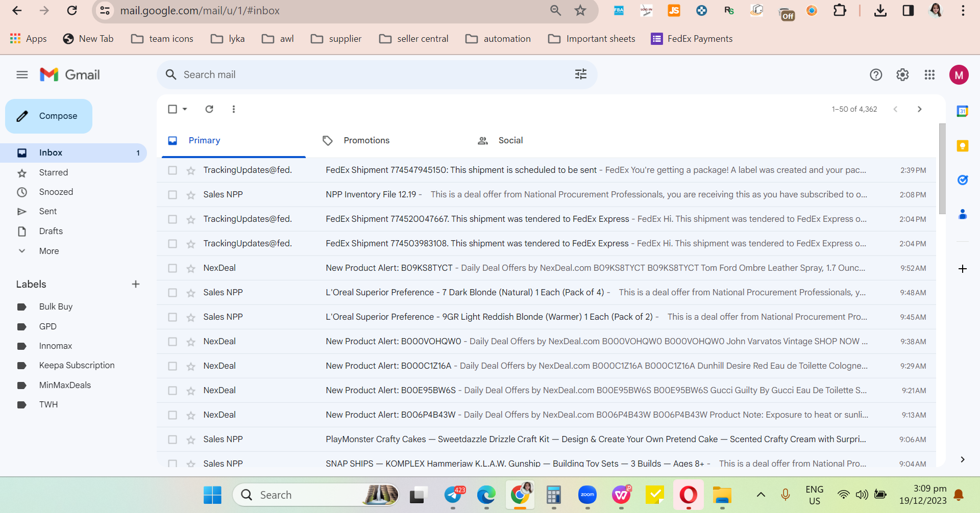This screenshot has height=513, width=980.
Task: Show hidden system tray icons
Action: (761, 495)
